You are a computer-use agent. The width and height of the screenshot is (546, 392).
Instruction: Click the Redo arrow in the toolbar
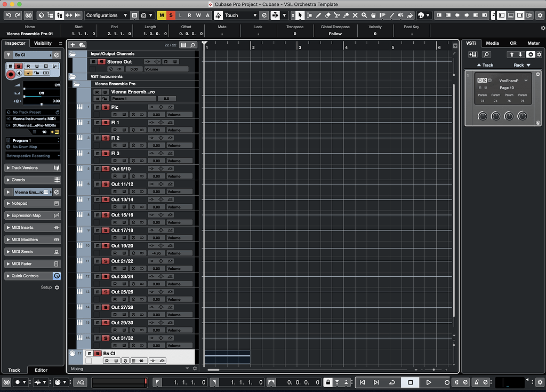[x=17, y=15]
